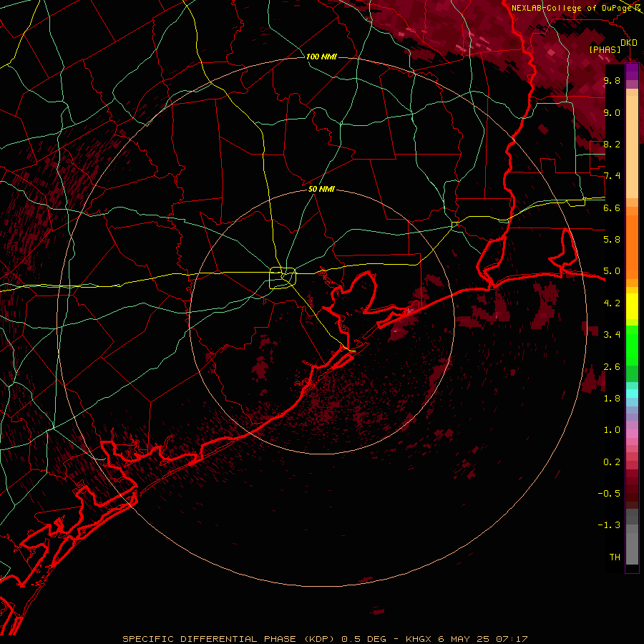The width and height of the screenshot is (644, 644).
Task: Click the 3.4 scale label
Action: click(x=612, y=334)
